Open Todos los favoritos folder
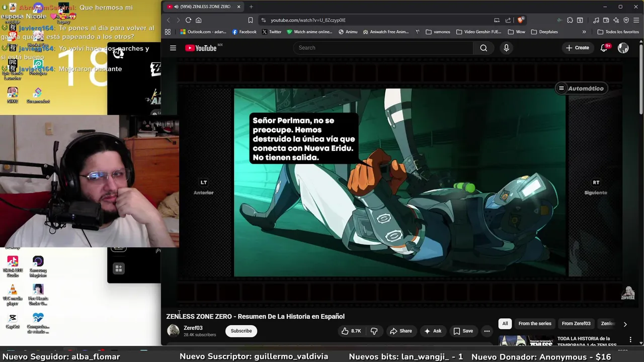The height and width of the screenshot is (362, 644). [618, 32]
